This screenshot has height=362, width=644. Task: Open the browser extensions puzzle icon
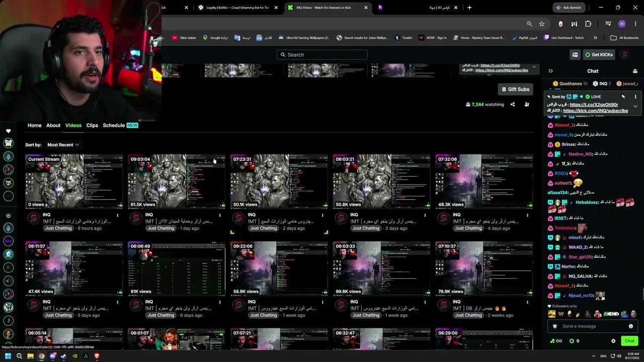(588, 24)
